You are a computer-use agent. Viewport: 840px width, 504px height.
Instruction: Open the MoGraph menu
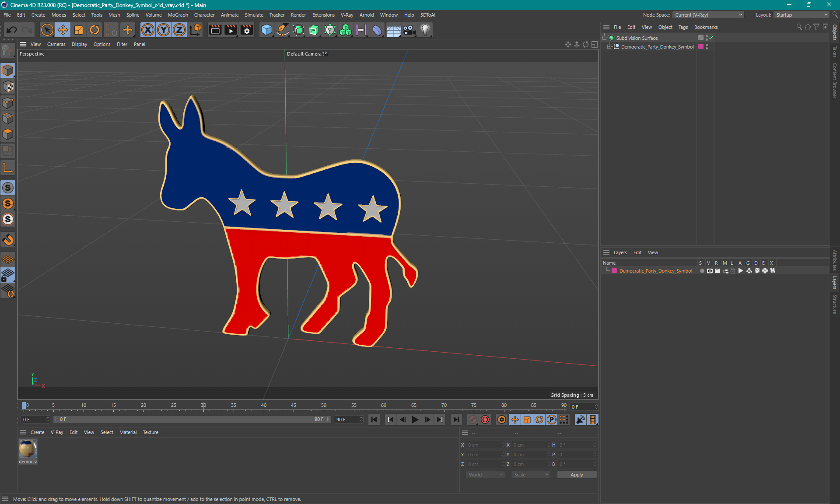pos(178,15)
